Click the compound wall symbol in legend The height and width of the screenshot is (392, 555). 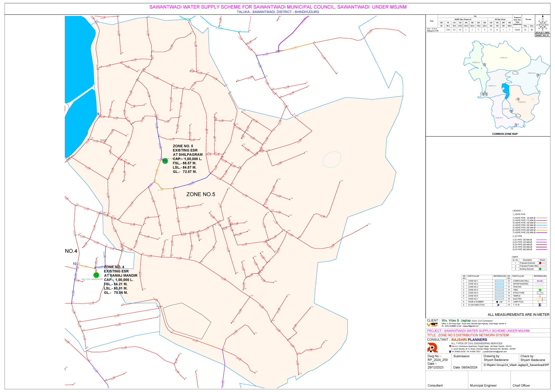click(540, 281)
